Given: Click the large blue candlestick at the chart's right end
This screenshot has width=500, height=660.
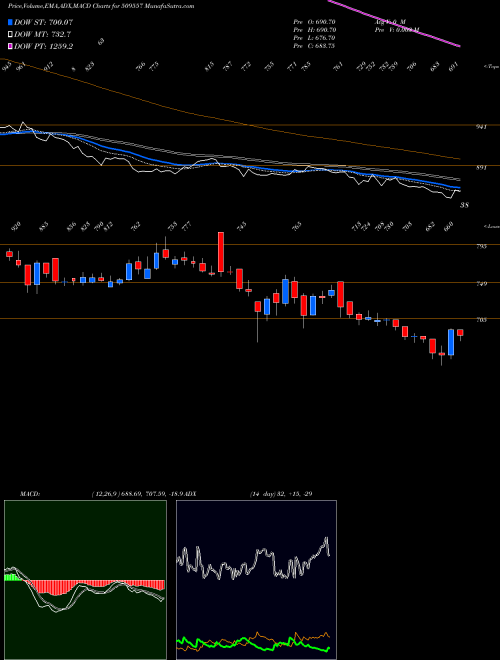Looking at the screenshot, I should pos(451,342).
